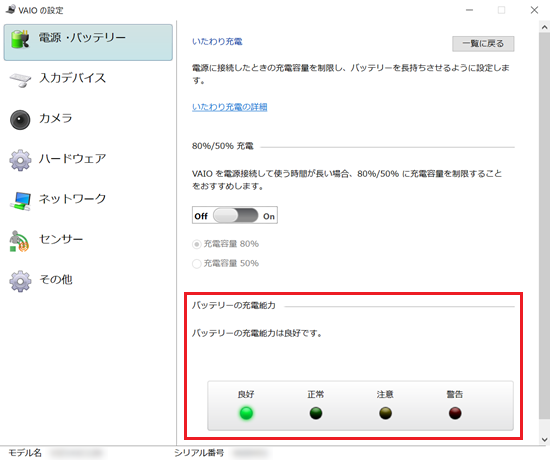This screenshot has height=460, width=550.
Task: Click the バッテリーの充電能力は良好です status text
Action: (257, 333)
